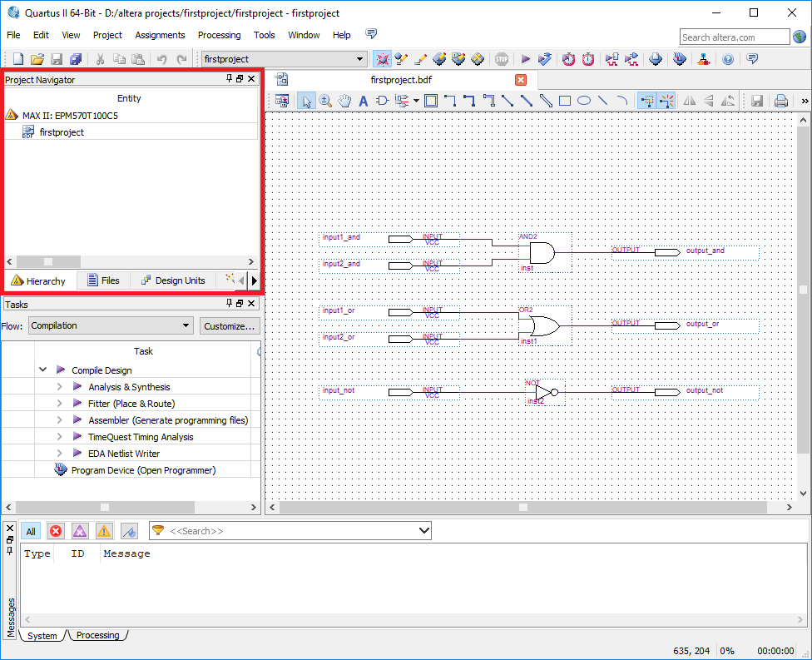812x660 pixels.
Task: Toggle the warning message filter
Action: pyautogui.click(x=103, y=531)
